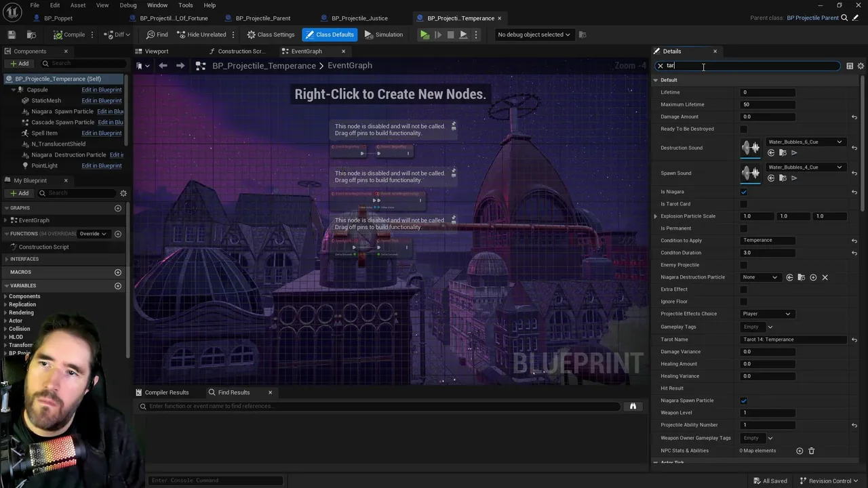Uncheck the Is Niagara checkbox
Image resolution: width=868 pixels, height=488 pixels.
744,192
